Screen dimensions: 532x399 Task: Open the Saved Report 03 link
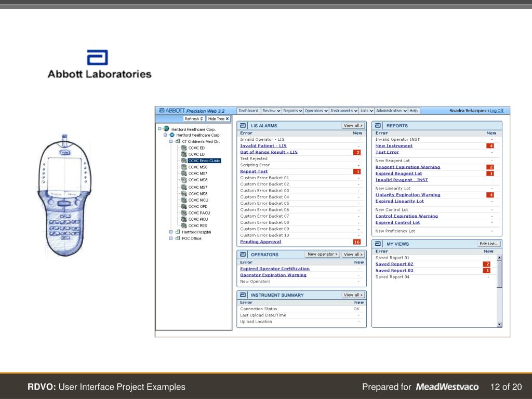click(394, 270)
